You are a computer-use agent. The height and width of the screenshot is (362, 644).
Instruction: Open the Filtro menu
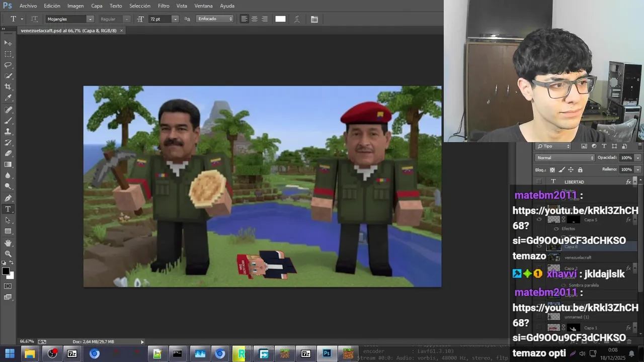click(164, 6)
